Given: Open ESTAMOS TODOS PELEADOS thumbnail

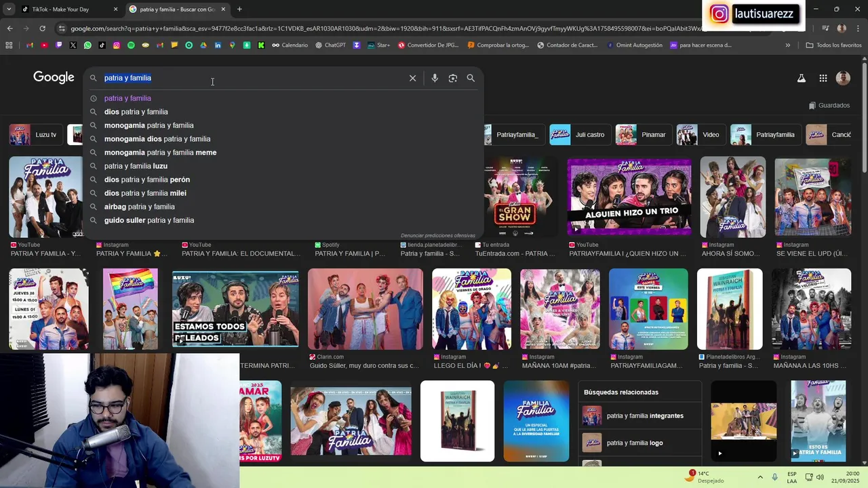Looking at the screenshot, I should [235, 309].
